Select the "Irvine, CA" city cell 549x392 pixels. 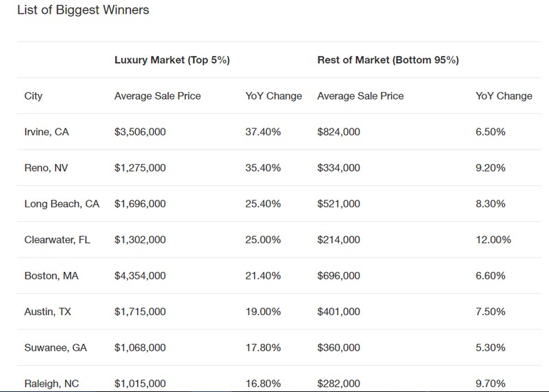pos(45,131)
